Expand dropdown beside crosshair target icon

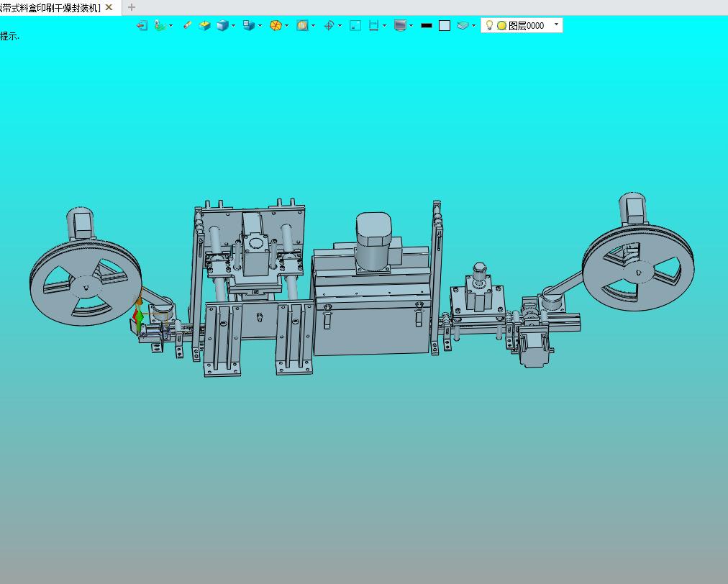(x=340, y=26)
